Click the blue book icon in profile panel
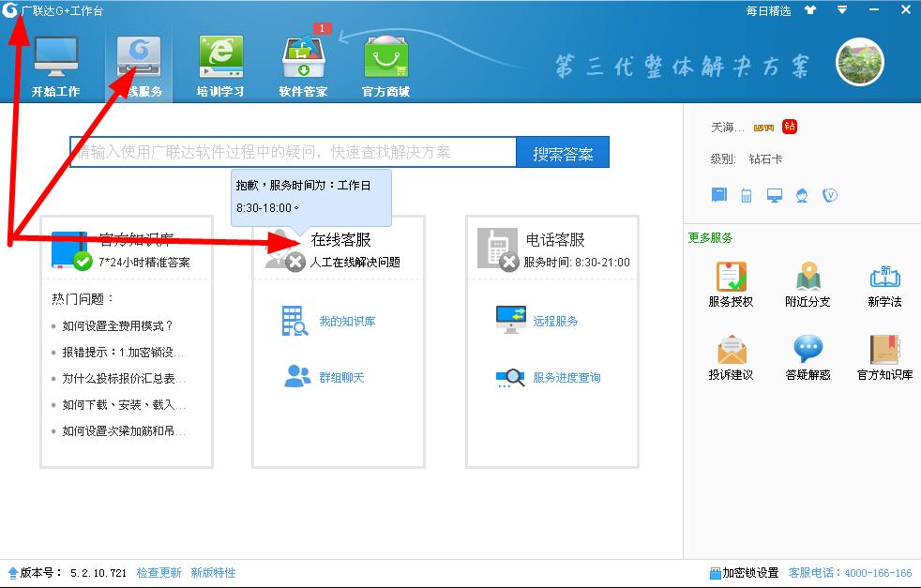The width and height of the screenshot is (921, 588). (x=719, y=195)
